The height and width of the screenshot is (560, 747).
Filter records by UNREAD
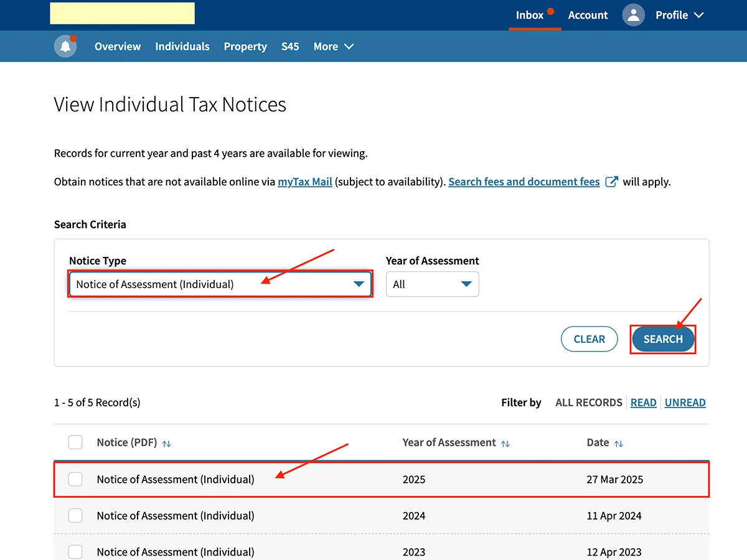(685, 403)
